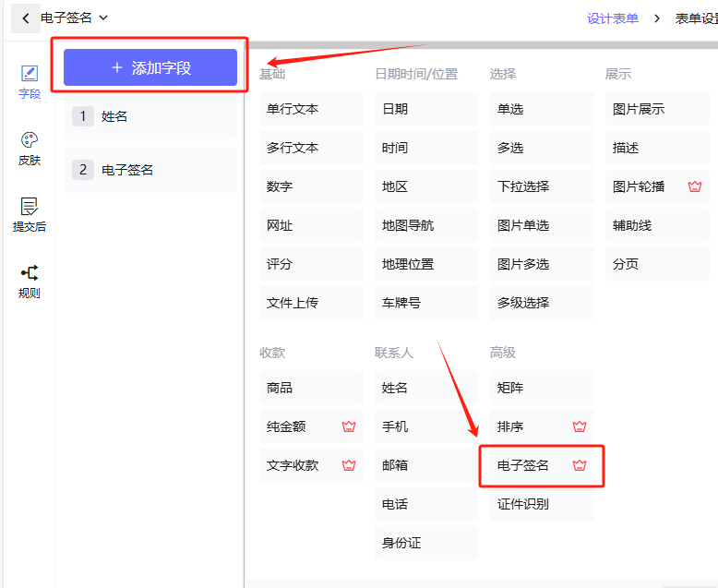Add a 文字收款 field
The width and height of the screenshot is (718, 588).
(311, 465)
